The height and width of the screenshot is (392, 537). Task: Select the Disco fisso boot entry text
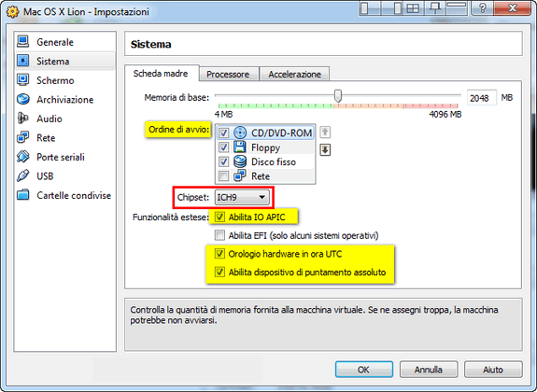pyautogui.click(x=274, y=162)
